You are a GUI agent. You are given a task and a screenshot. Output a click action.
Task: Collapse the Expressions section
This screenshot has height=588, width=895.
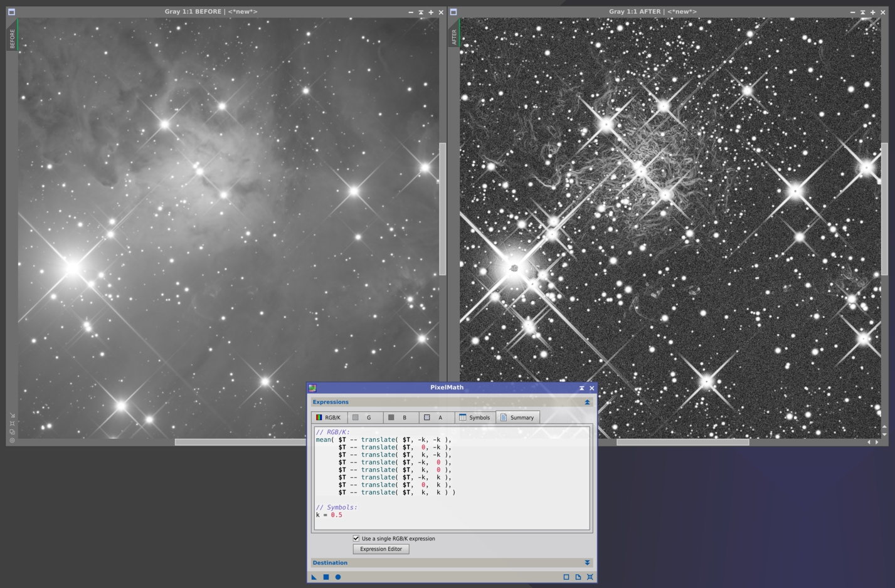pos(587,402)
